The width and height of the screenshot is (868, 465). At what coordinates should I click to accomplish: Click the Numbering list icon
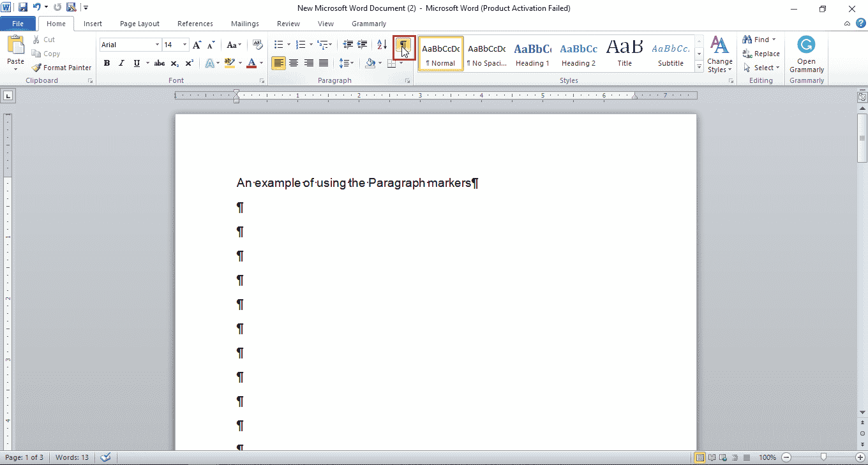pyautogui.click(x=301, y=45)
